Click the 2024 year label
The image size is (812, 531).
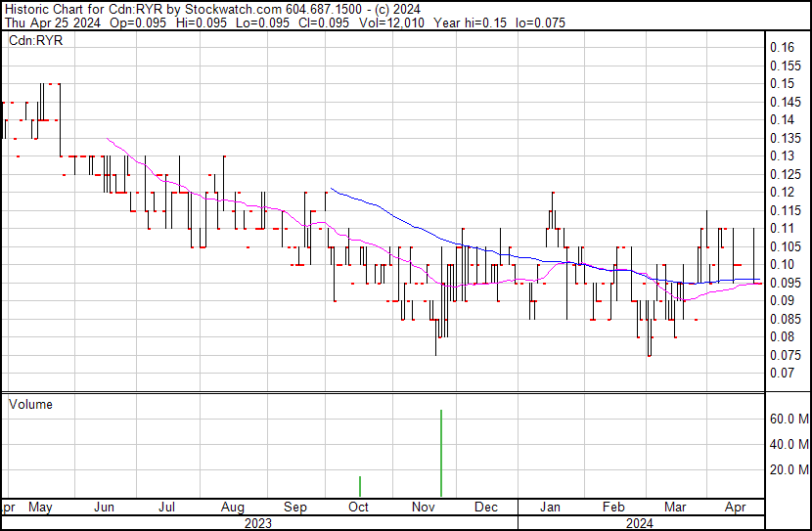point(640,524)
